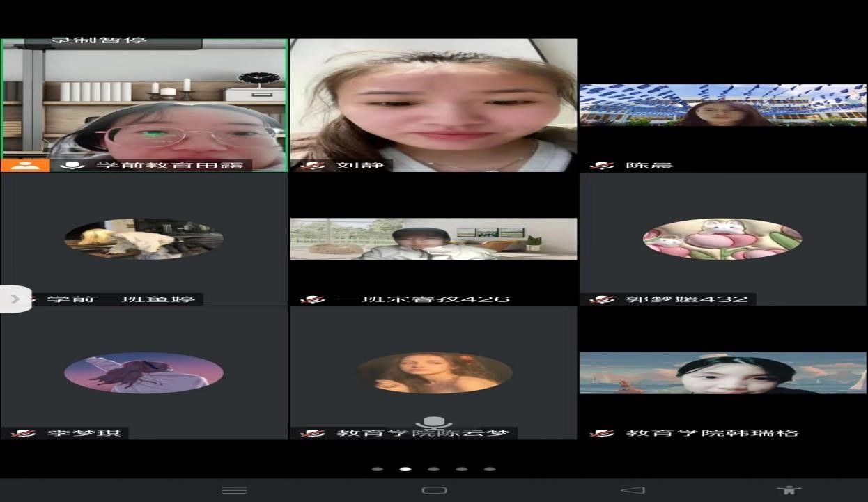Screen dimensions: 868x502
Task: Select the tulip bunny avatar of 郭梦媛432
Action: click(722, 239)
